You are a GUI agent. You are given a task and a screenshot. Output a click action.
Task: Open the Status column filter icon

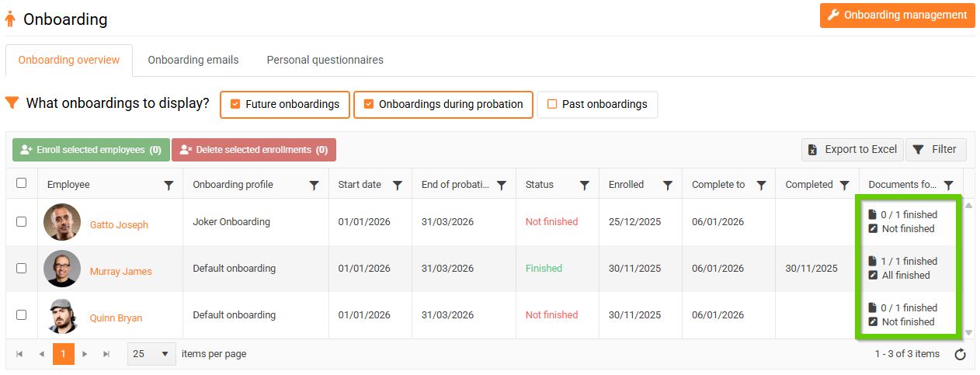pyautogui.click(x=584, y=186)
